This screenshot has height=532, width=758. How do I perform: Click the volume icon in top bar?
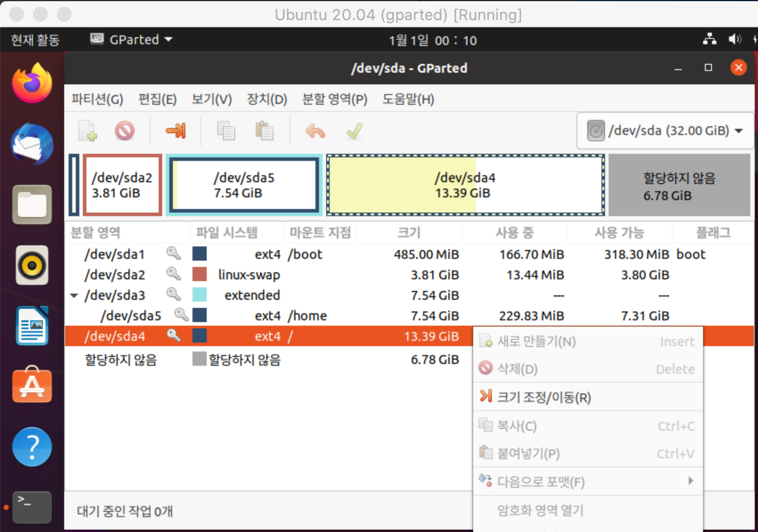pyautogui.click(x=735, y=40)
